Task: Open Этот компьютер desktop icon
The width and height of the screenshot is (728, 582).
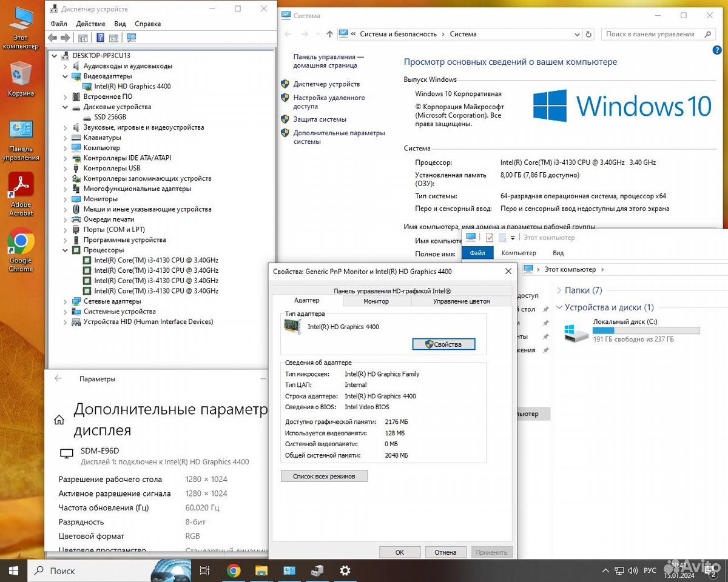Action: (20, 28)
